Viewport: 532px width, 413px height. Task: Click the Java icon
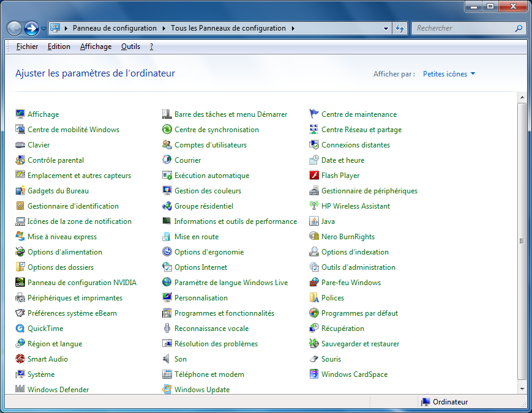pos(314,221)
